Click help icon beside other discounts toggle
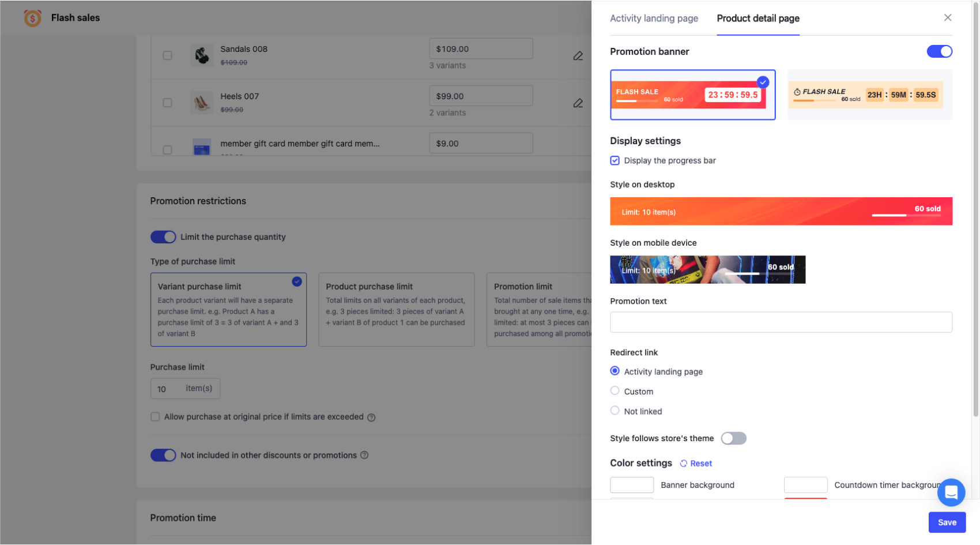This screenshot has width=980, height=545. [x=364, y=455]
